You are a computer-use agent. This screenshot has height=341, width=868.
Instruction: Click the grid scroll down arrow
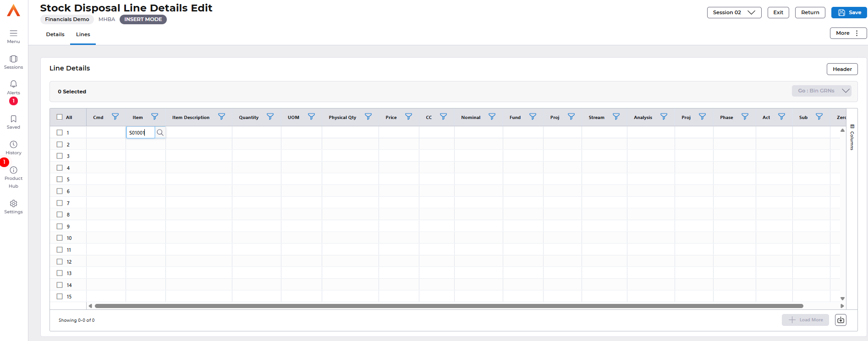842,298
